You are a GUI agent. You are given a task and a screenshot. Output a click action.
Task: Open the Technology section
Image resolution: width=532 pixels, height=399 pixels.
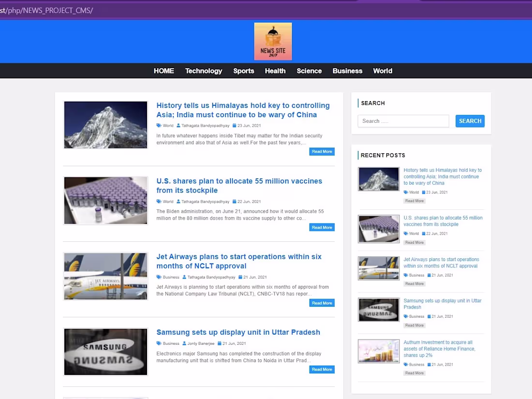204,71
